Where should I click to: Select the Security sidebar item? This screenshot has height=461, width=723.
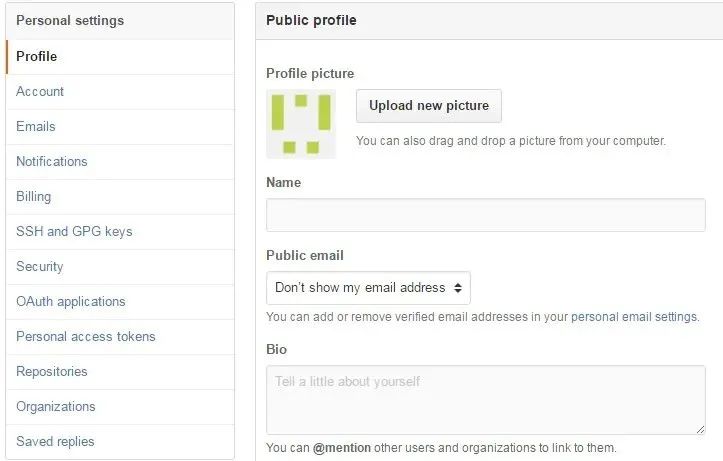coord(40,267)
